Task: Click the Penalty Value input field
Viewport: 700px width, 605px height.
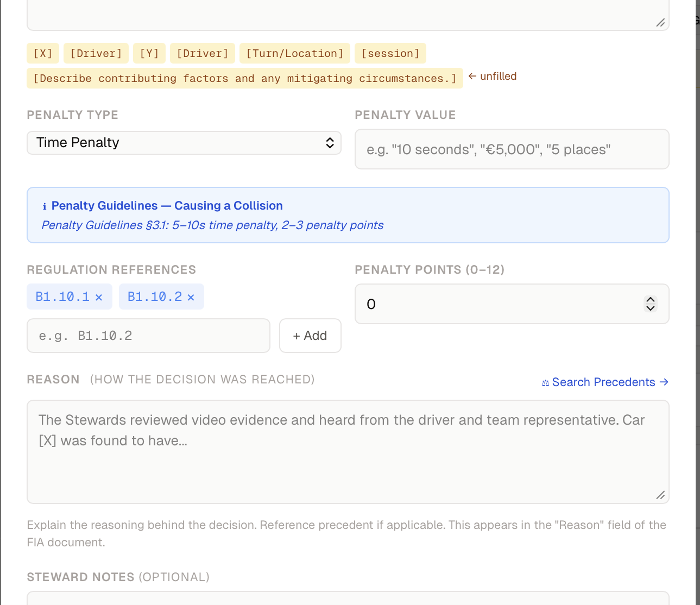Action: [x=512, y=149]
